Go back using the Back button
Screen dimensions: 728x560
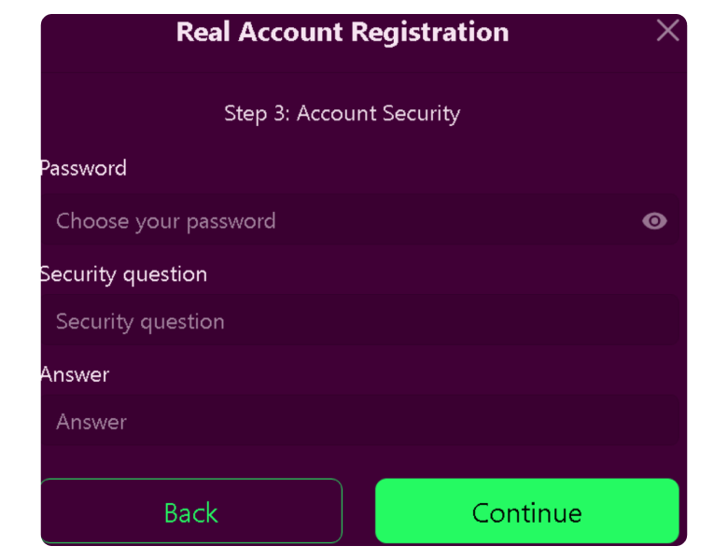tap(191, 511)
